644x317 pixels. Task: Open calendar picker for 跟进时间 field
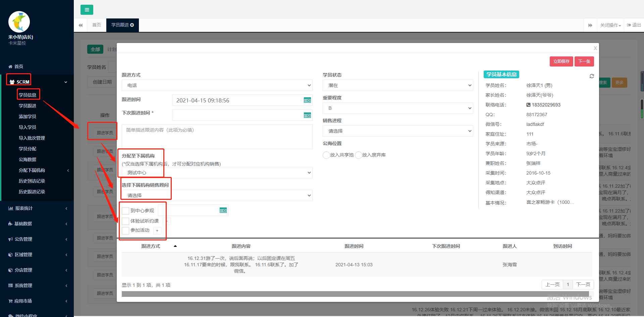point(307,100)
